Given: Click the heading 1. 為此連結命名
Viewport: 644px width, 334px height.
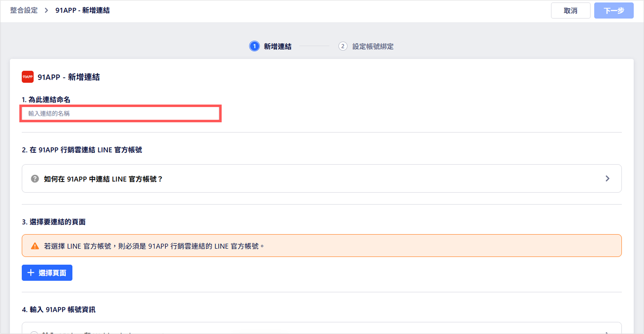Looking at the screenshot, I should click(x=46, y=99).
